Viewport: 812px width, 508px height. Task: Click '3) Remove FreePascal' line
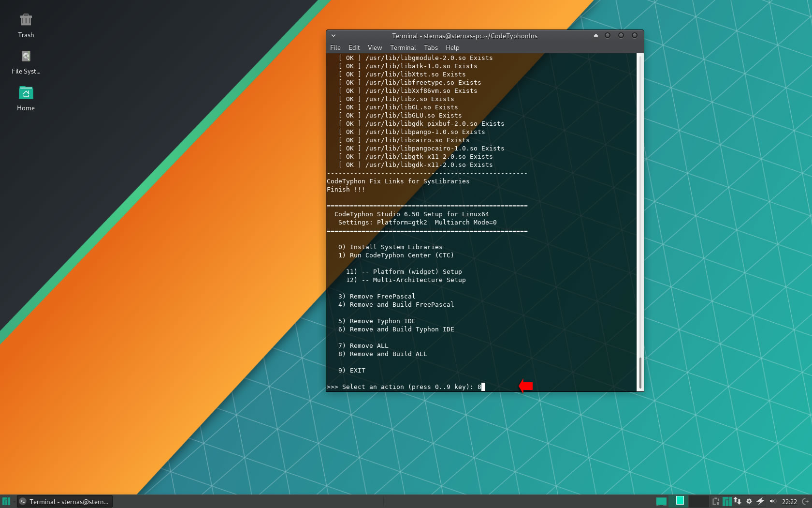tap(377, 297)
